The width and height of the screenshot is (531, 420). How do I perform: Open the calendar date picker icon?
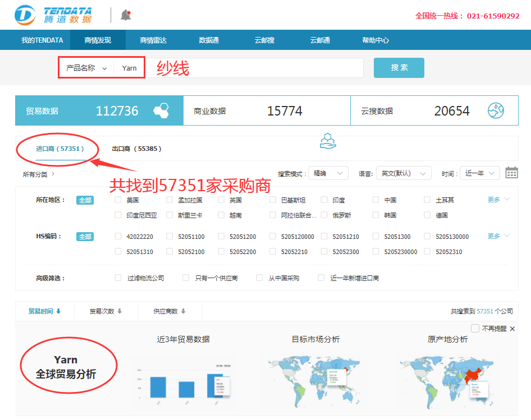[x=511, y=173]
